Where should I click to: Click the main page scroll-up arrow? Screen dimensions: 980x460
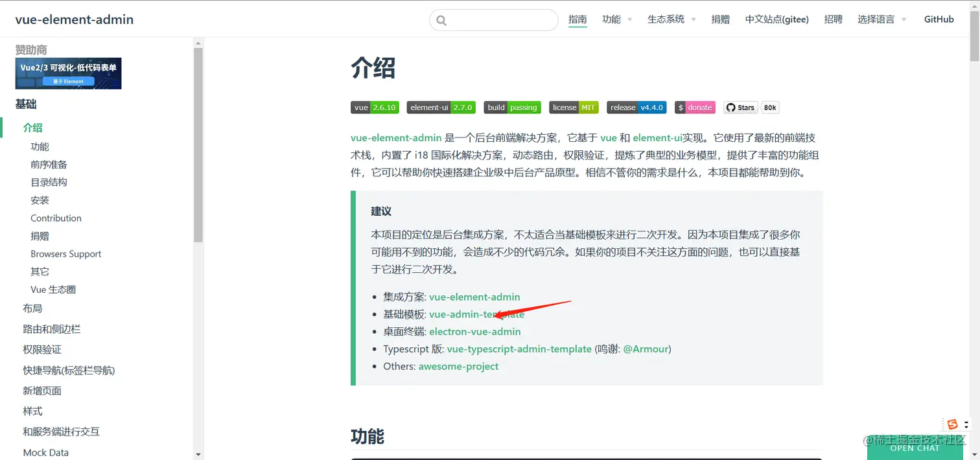pos(974,5)
